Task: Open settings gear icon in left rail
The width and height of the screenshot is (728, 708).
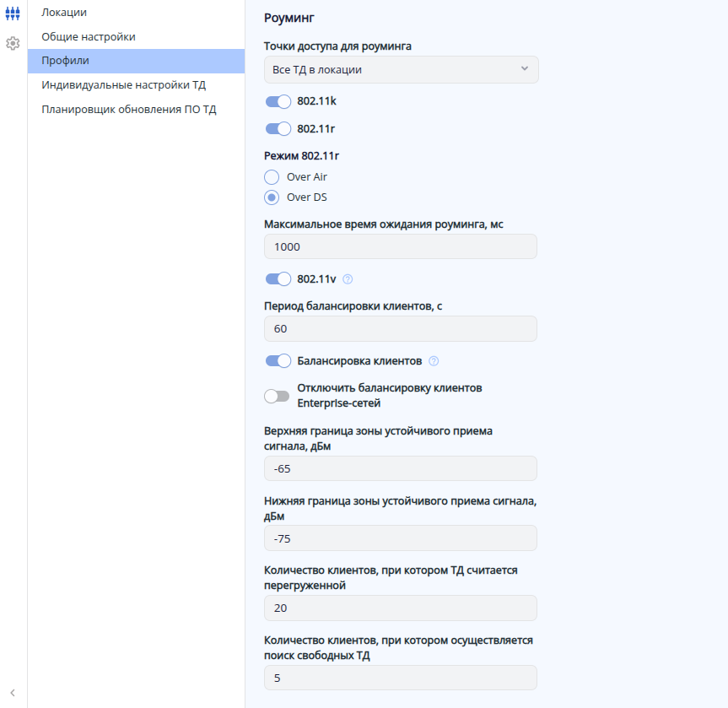Action: pyautogui.click(x=13, y=43)
